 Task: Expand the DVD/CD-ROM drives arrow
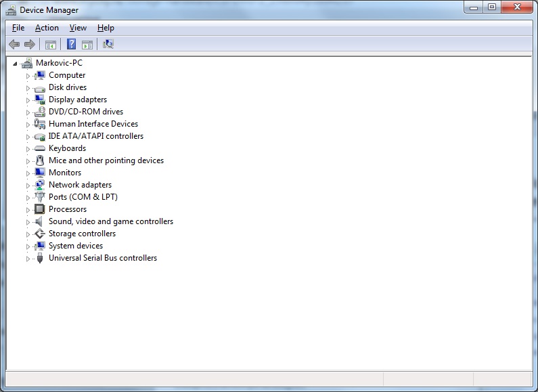[x=28, y=112]
